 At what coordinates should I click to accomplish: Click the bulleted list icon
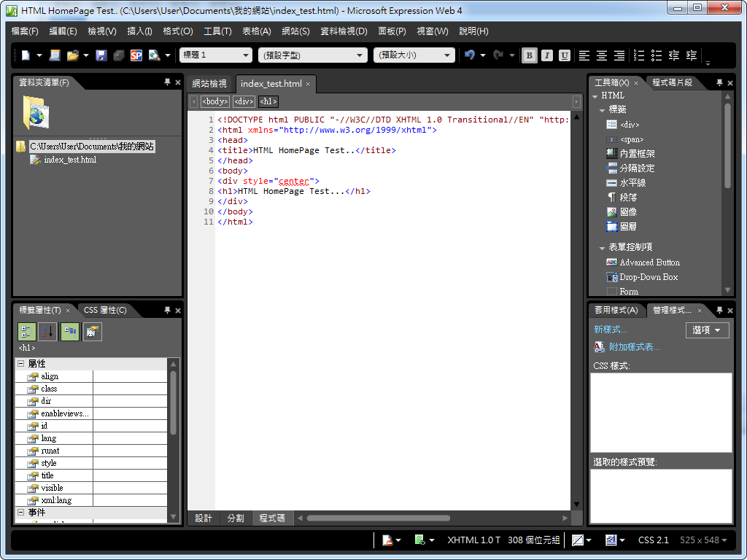(657, 55)
